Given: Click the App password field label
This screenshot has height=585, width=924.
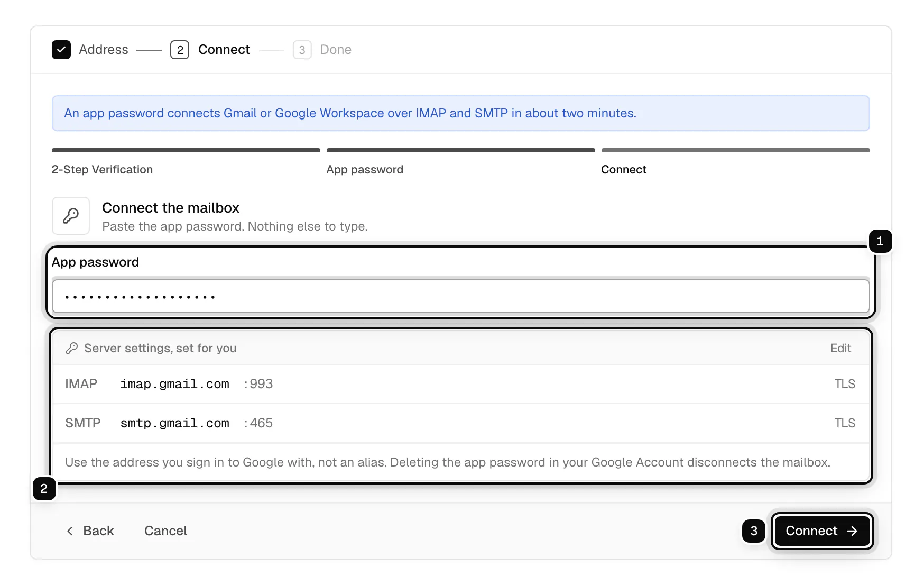Looking at the screenshot, I should click(95, 262).
